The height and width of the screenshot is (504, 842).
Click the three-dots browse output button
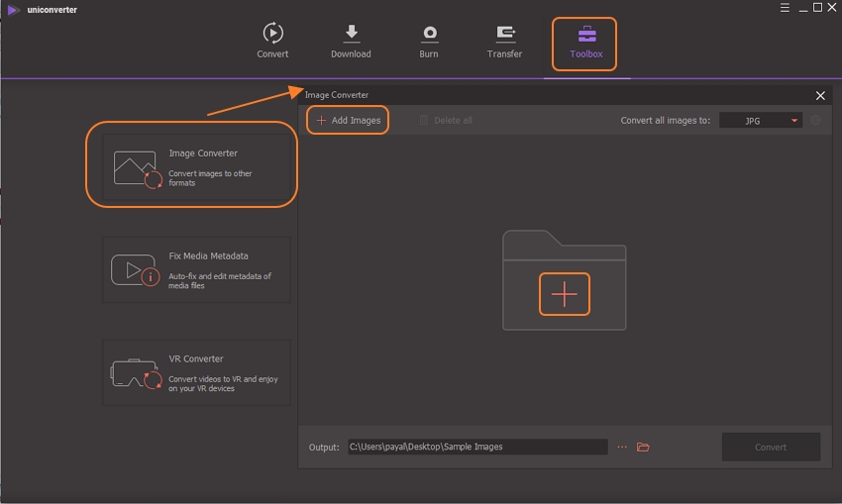(x=622, y=448)
